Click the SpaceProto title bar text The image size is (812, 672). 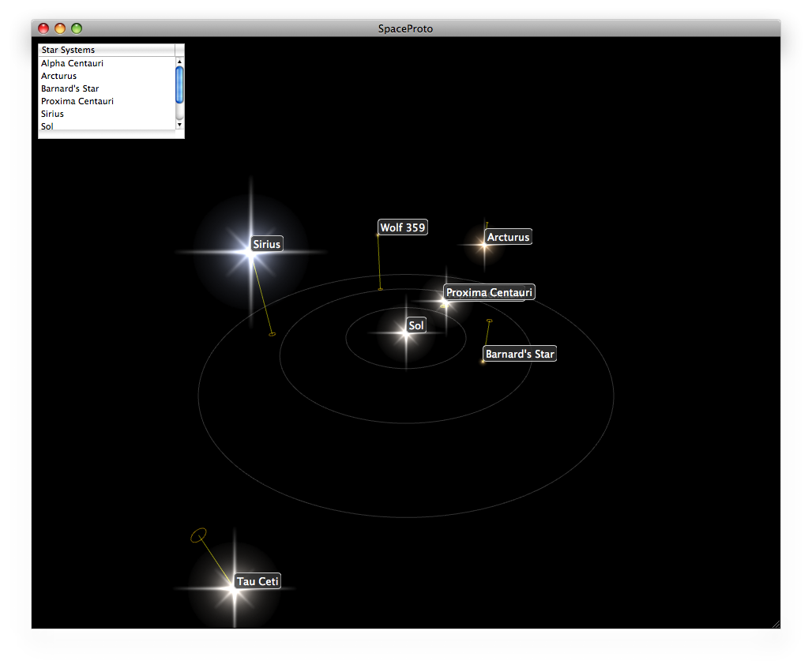coord(405,29)
